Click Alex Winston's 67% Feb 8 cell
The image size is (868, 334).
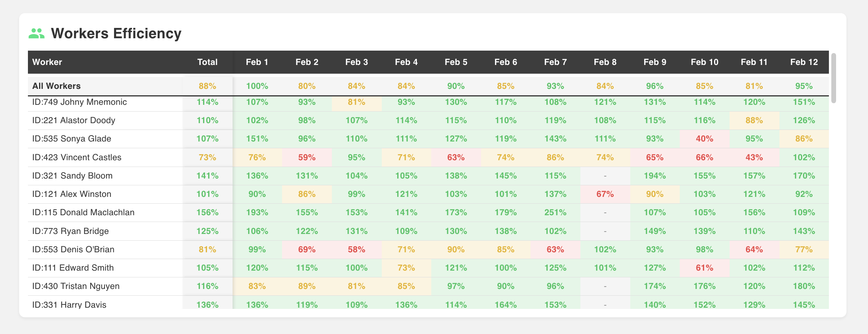point(605,194)
